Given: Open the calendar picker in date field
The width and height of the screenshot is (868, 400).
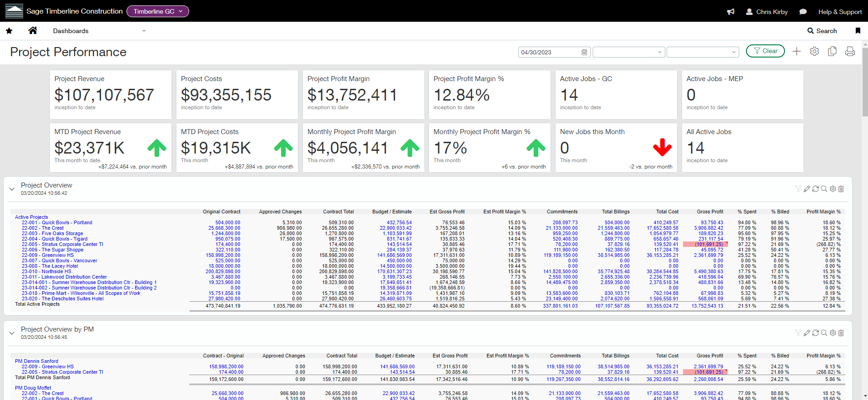Looking at the screenshot, I should point(584,52).
